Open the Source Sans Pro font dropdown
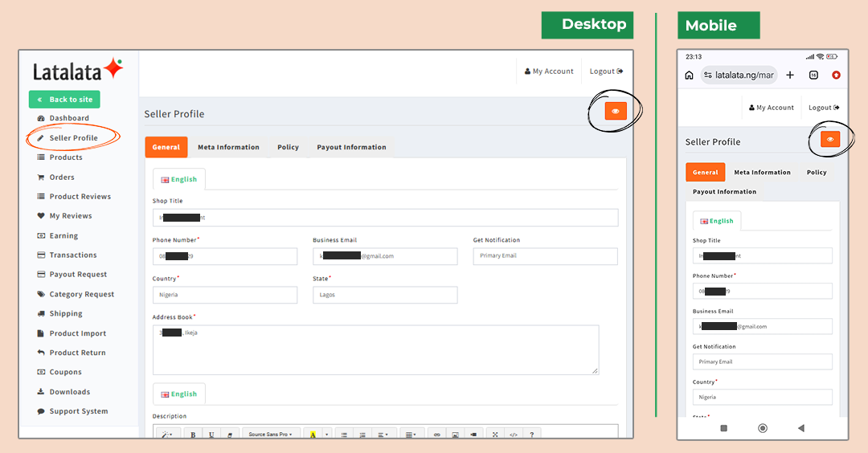 [x=271, y=435]
